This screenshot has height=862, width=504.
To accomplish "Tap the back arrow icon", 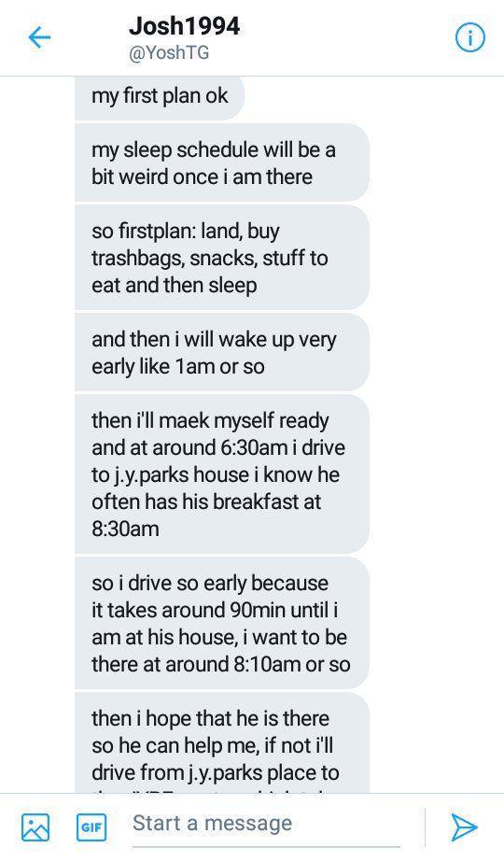I will (x=39, y=38).
